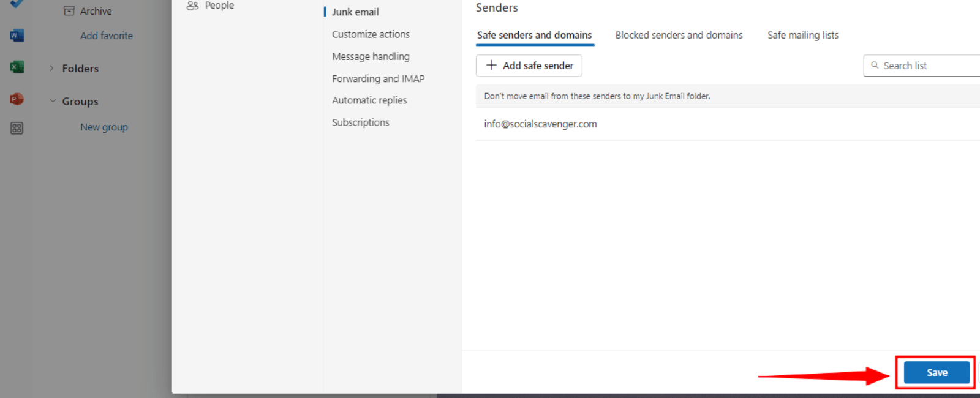Open the Word app icon

[x=17, y=36]
